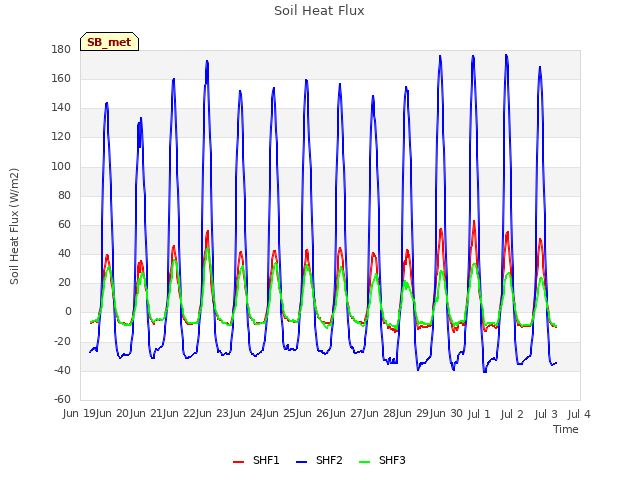
Task: Click the Jul 3 x-axis tick label
Action: point(546,414)
